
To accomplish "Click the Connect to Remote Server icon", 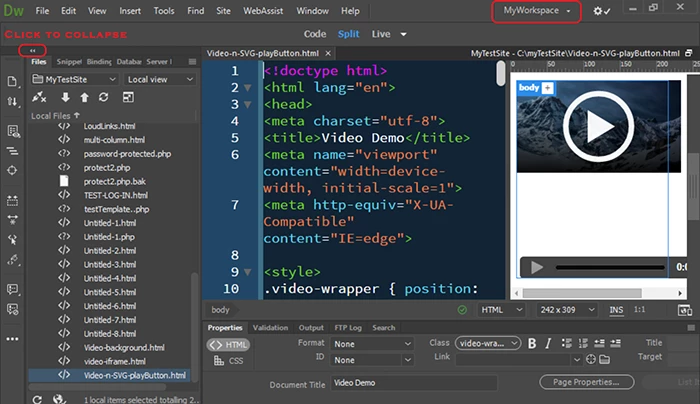I will pyautogui.click(x=39, y=97).
